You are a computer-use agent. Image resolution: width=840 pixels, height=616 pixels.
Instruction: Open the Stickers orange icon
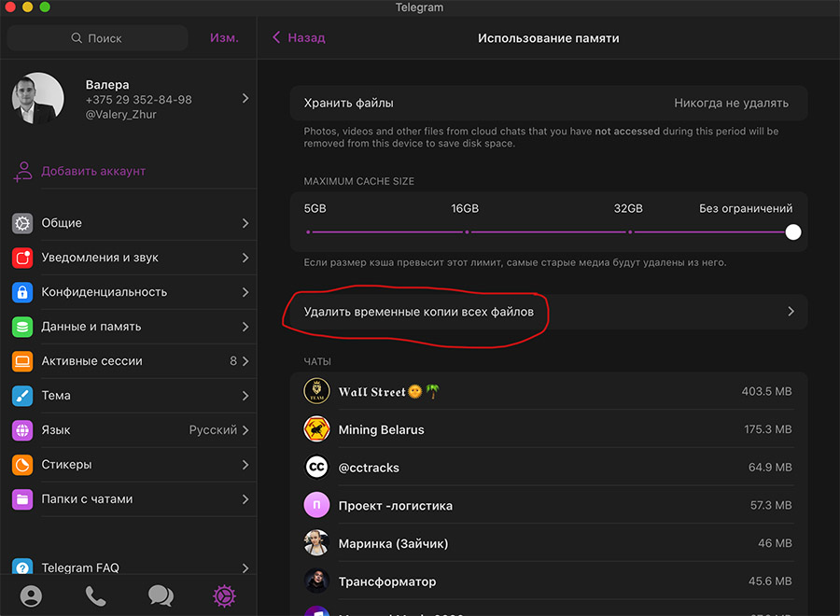[22, 465]
